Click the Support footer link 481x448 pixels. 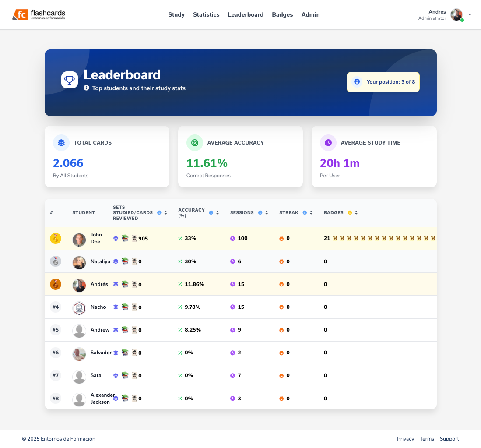click(x=449, y=439)
